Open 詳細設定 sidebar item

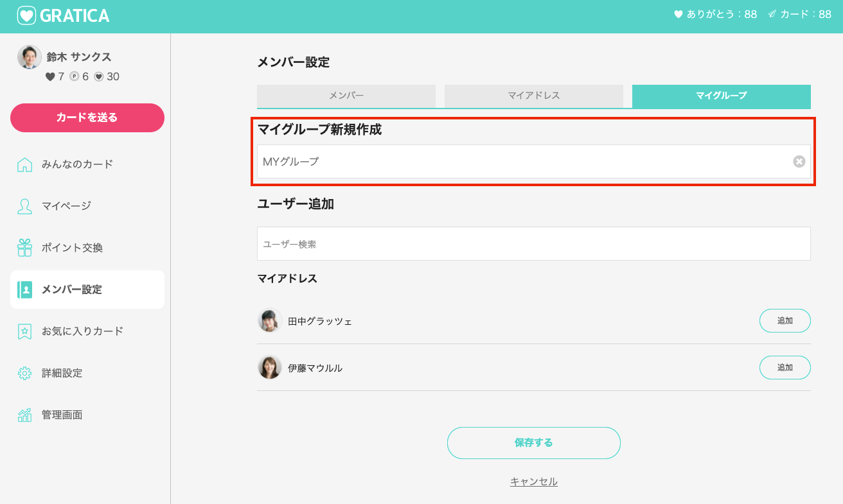click(x=87, y=373)
